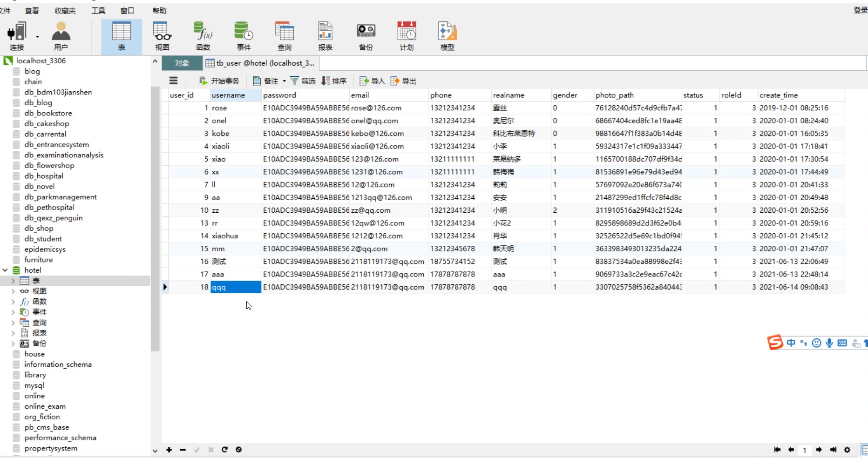Go to next page of records

(819, 450)
